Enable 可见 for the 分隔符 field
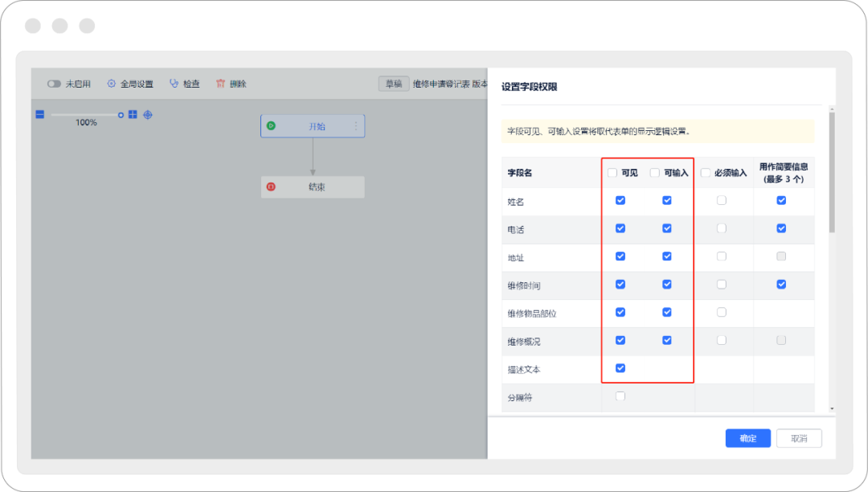This screenshot has width=868, height=492. pyautogui.click(x=620, y=396)
